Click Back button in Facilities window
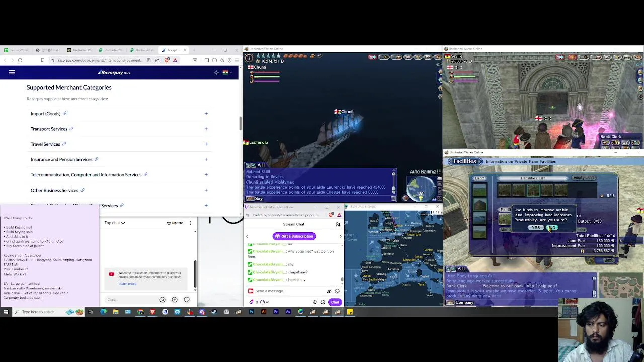This screenshot has height=362, width=644. [608, 260]
